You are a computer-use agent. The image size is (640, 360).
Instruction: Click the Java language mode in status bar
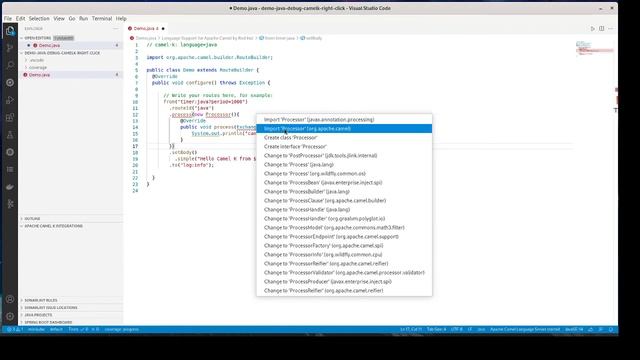pos(481,329)
